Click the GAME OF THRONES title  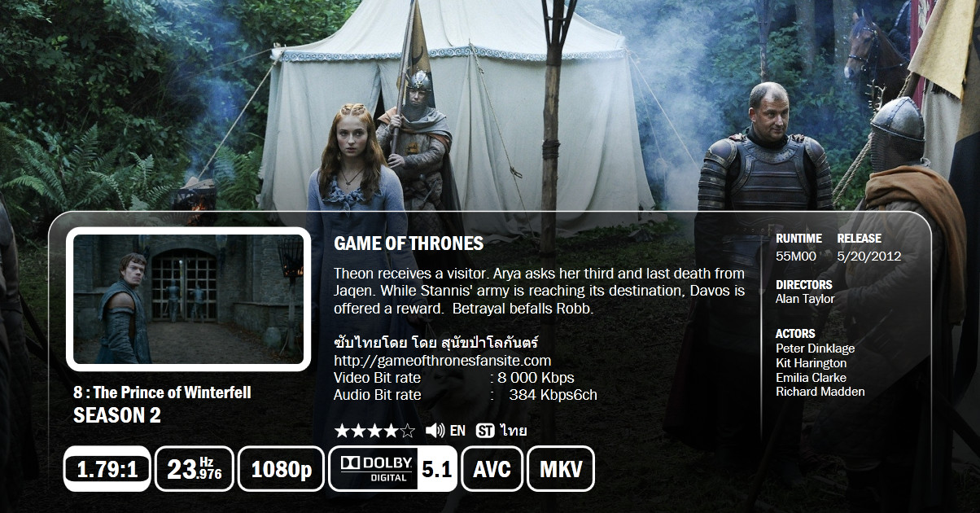click(x=409, y=243)
